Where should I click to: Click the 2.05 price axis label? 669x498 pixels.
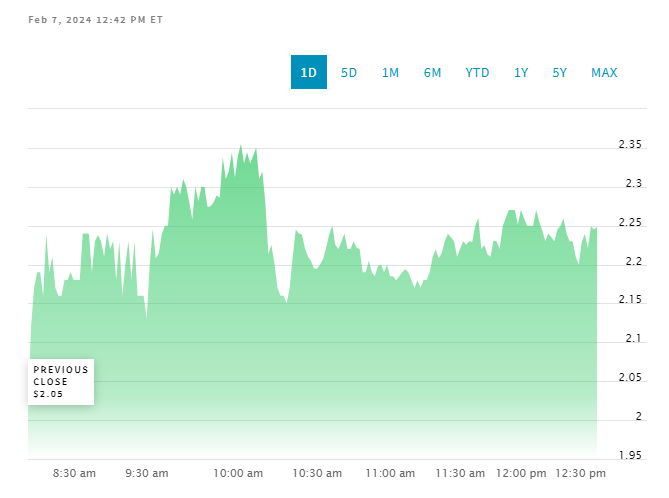point(630,377)
